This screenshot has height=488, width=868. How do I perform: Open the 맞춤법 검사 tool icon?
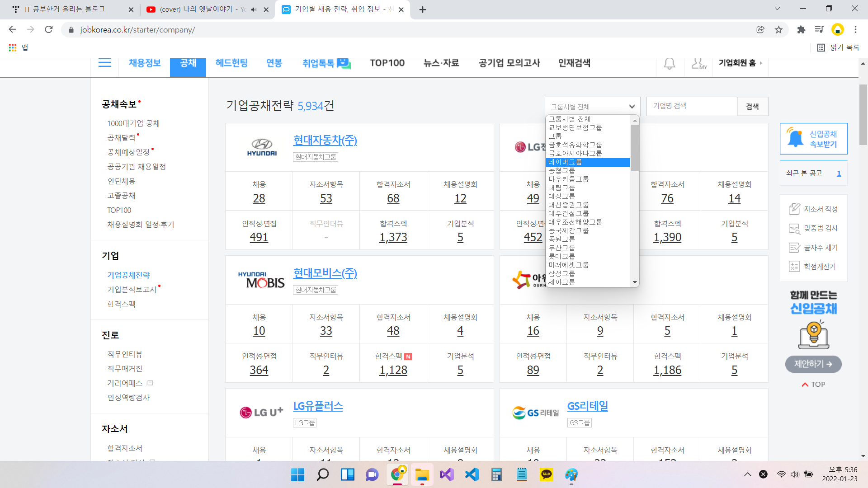(x=794, y=229)
